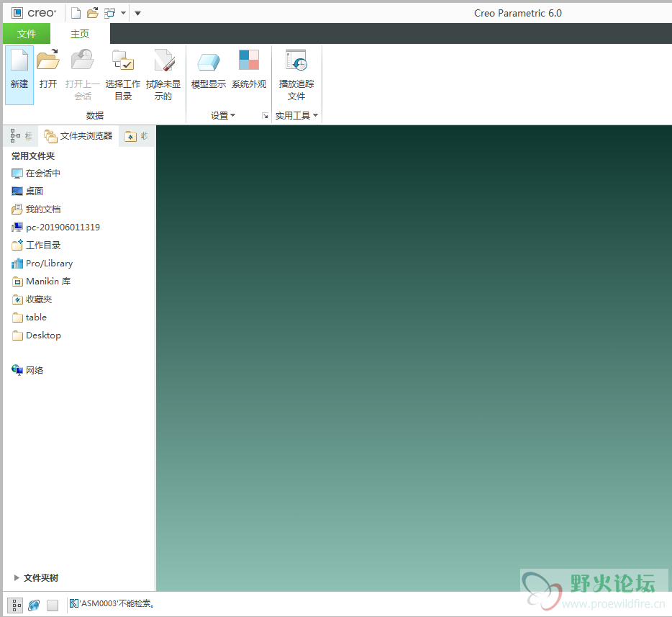Open 在会话中 folder entry
This screenshot has height=617, width=672.
tap(36, 174)
